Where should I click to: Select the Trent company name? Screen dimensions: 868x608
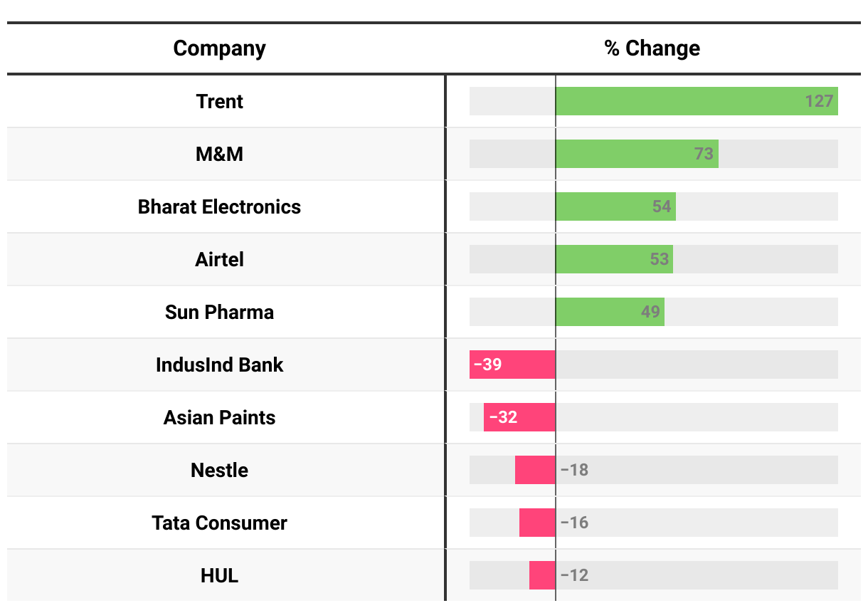pos(219,101)
